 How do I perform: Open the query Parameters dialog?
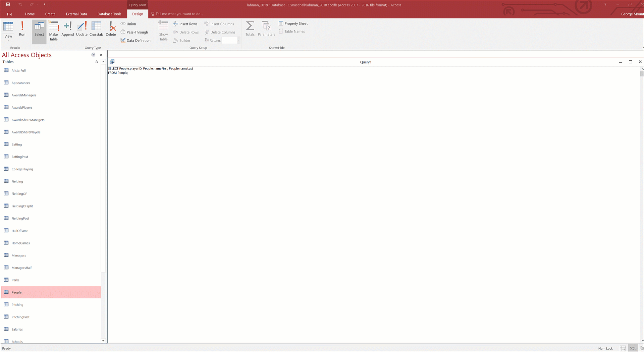tap(266, 29)
